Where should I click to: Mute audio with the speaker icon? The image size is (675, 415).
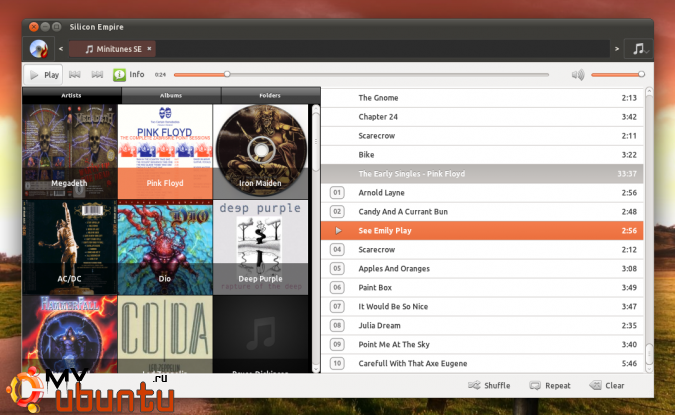pos(578,74)
